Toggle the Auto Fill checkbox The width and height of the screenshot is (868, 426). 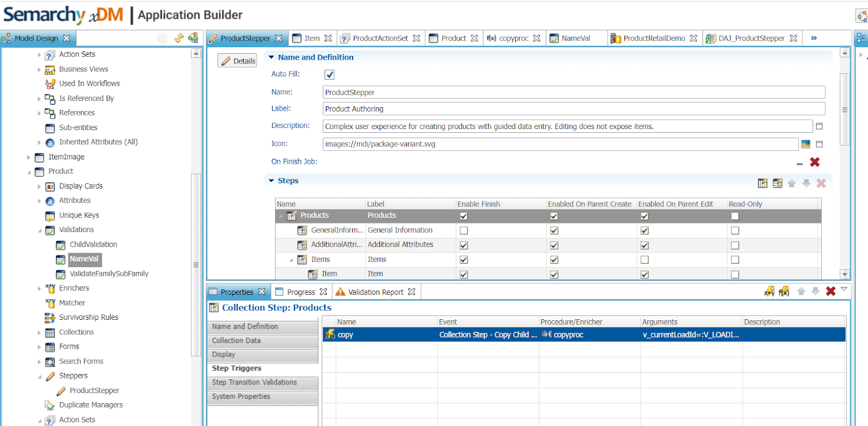(329, 75)
